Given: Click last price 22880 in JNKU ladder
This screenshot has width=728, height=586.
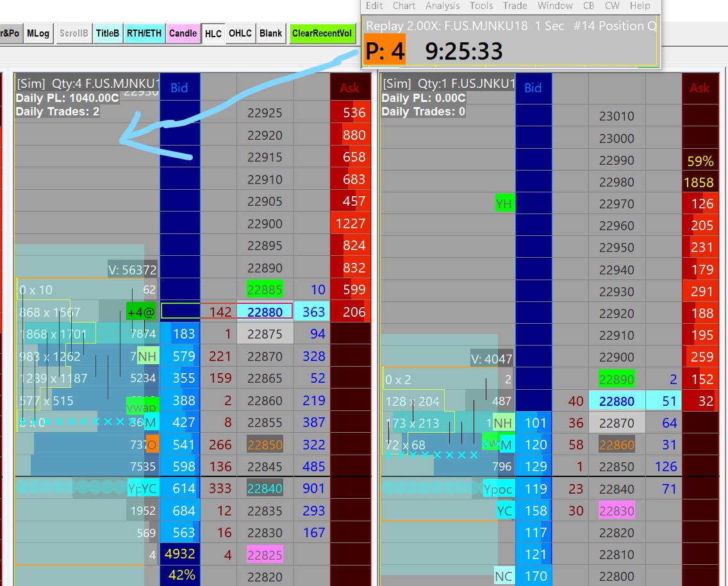Looking at the screenshot, I should 616,401.
